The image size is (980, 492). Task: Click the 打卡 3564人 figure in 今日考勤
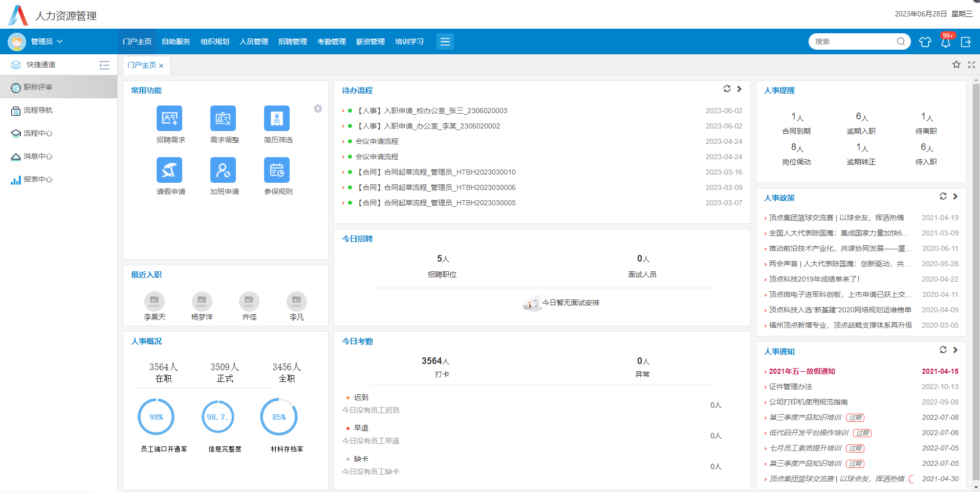pos(435,361)
